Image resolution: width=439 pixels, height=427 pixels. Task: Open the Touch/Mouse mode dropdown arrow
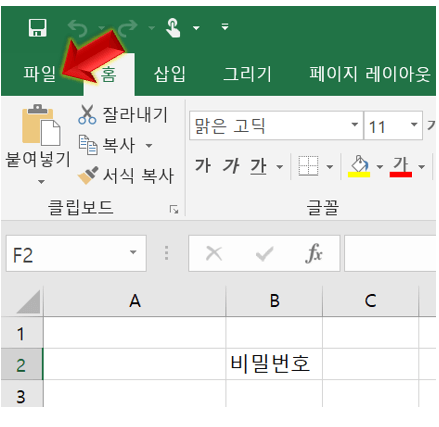196,28
